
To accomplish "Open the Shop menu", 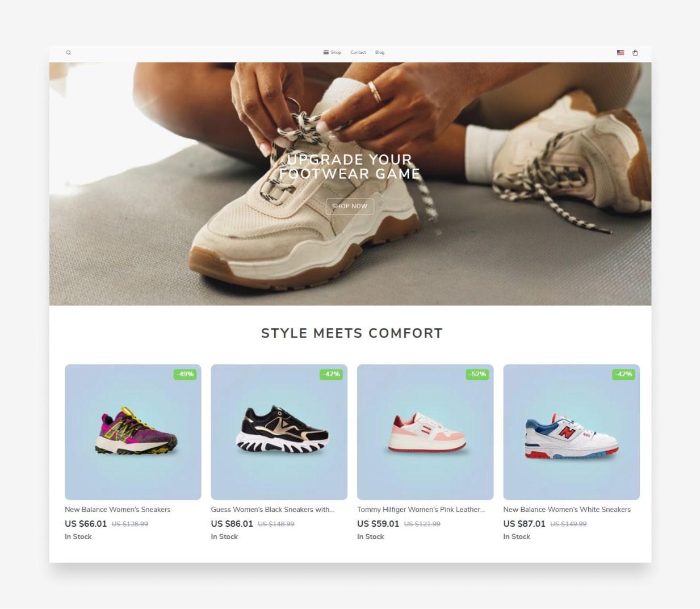I will pos(336,52).
